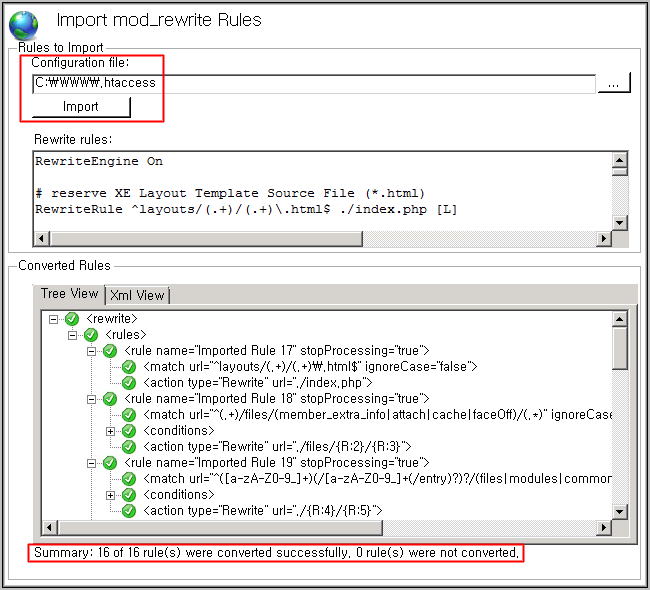Select the <rules> tree row text
650x590 pixels.
126,335
